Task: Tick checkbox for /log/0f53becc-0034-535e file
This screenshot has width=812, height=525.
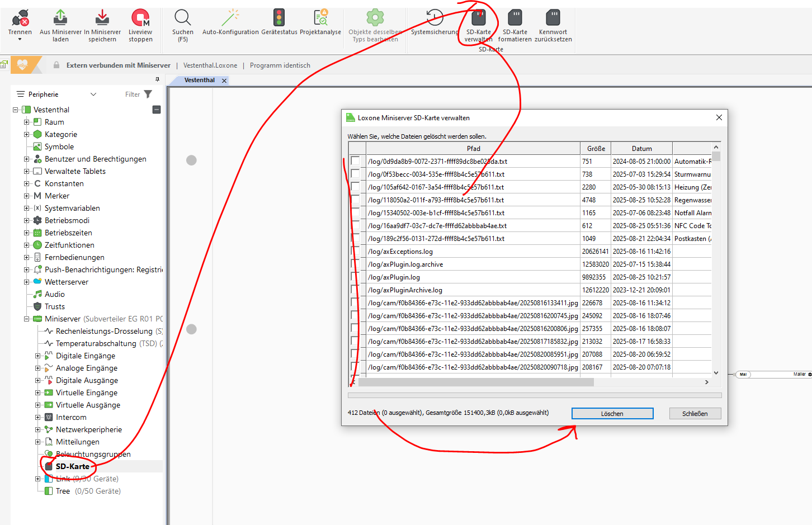Action: [x=355, y=174]
